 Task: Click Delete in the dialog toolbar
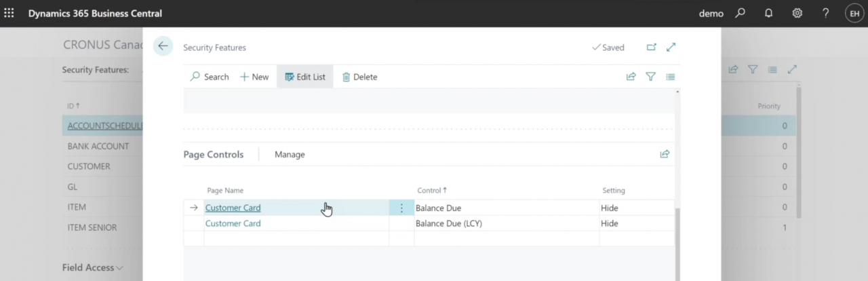click(359, 77)
